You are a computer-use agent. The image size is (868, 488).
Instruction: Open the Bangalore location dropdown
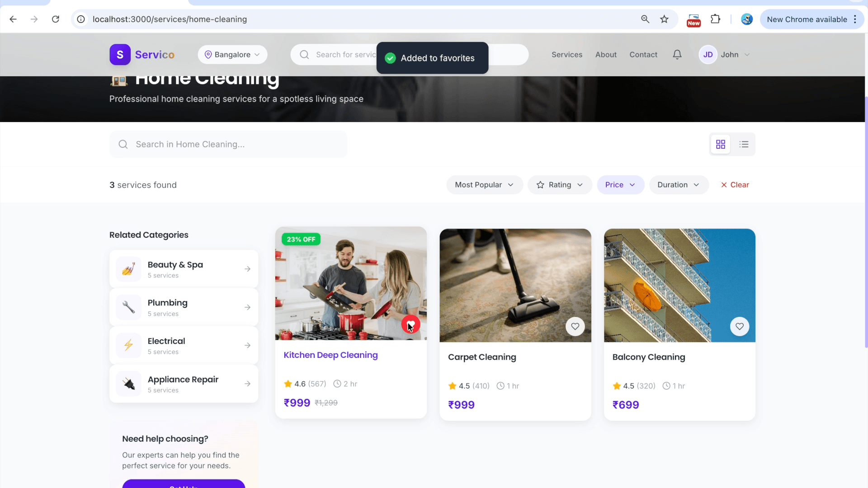[x=232, y=55]
